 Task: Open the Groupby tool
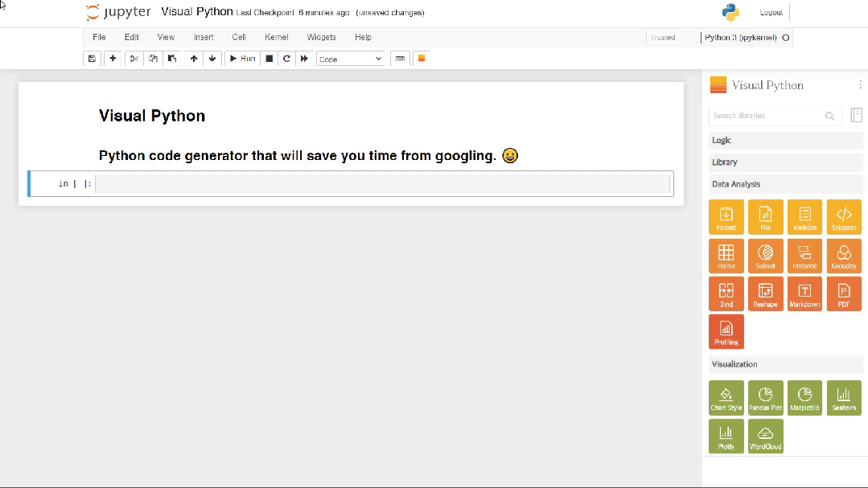(844, 256)
